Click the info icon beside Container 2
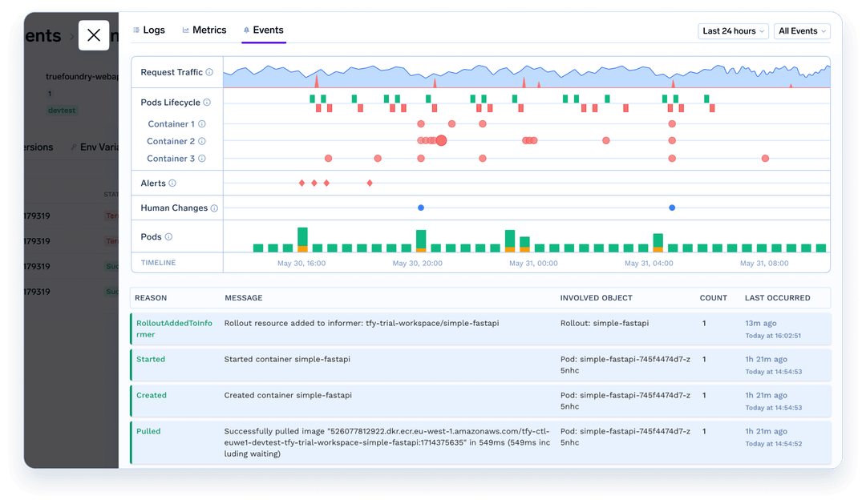Screen dimensions: 866x504 (x=203, y=141)
